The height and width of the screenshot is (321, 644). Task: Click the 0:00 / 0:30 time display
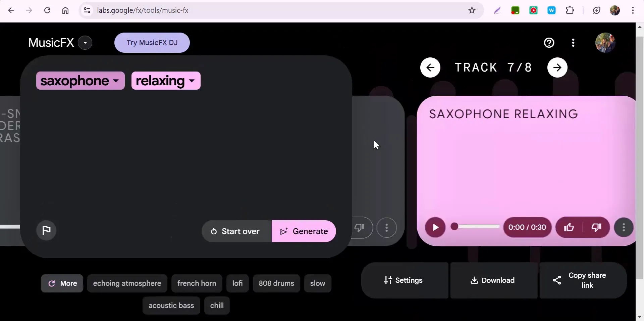tap(527, 227)
